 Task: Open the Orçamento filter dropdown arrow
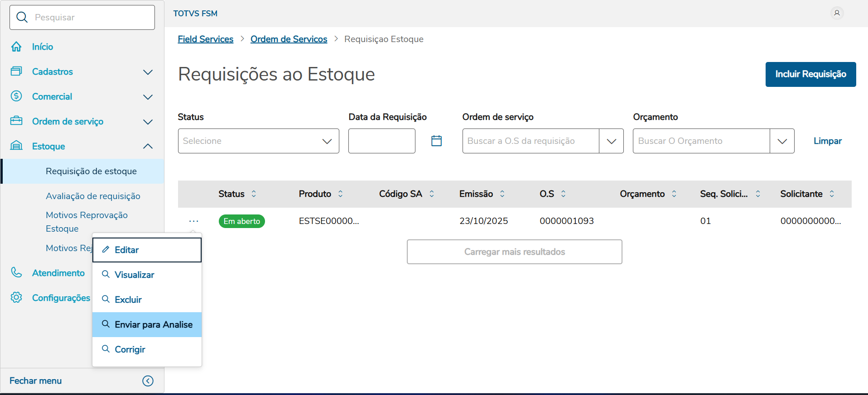point(782,141)
